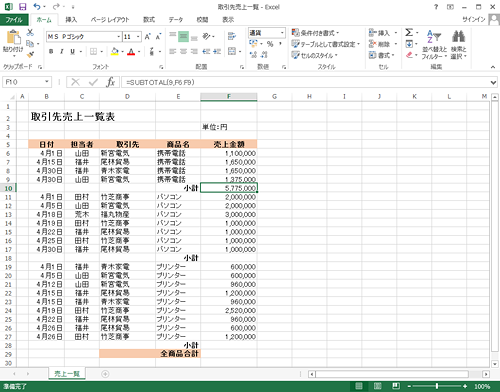Switch to the データ ribbon tab
Image resolution: width=500 pixels, height=392 pixels.
click(176, 20)
